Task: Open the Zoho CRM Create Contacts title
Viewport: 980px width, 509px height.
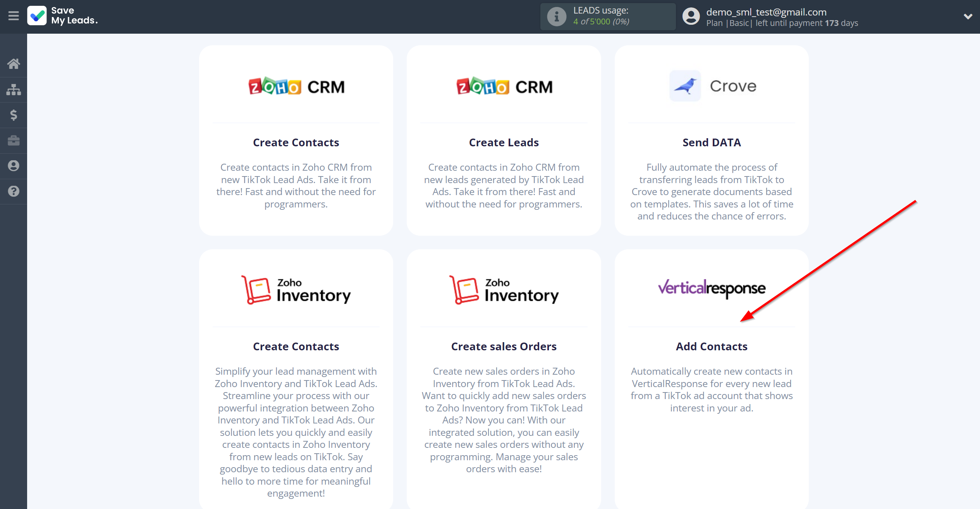Action: (x=296, y=142)
